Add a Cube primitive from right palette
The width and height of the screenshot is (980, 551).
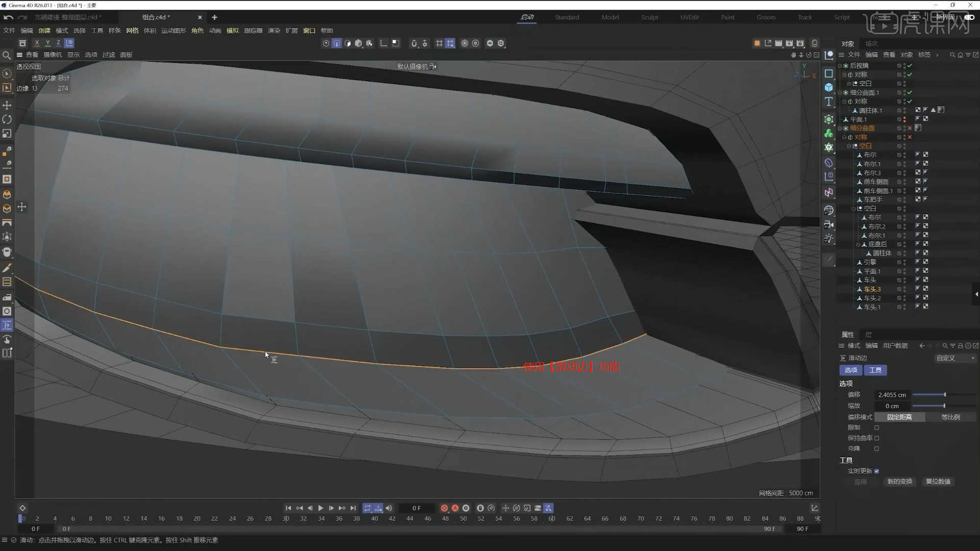tap(829, 87)
